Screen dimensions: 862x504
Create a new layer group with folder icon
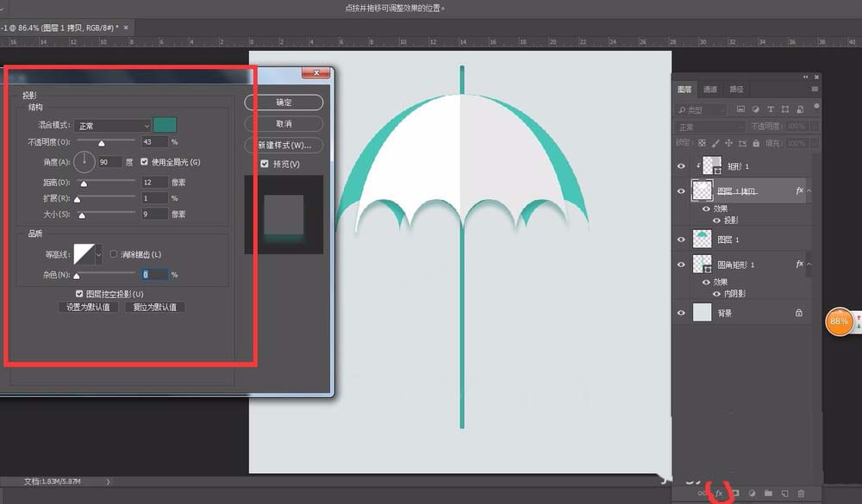point(768,494)
